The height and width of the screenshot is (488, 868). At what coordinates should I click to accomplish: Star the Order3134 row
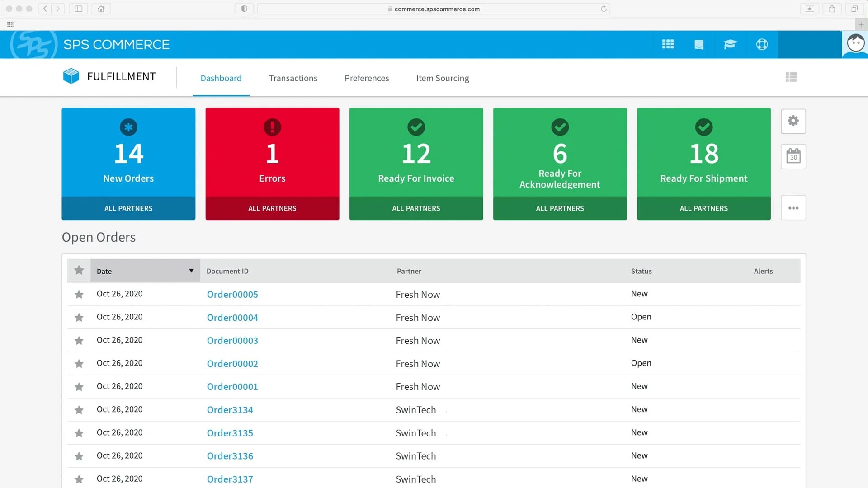coord(79,410)
